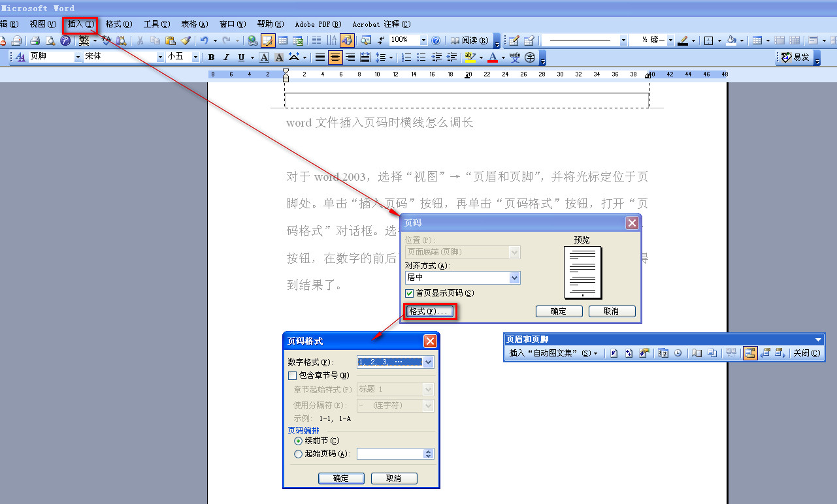Click 取消 in the 页码格式 dialog
The width and height of the screenshot is (837, 504).
[x=394, y=479]
